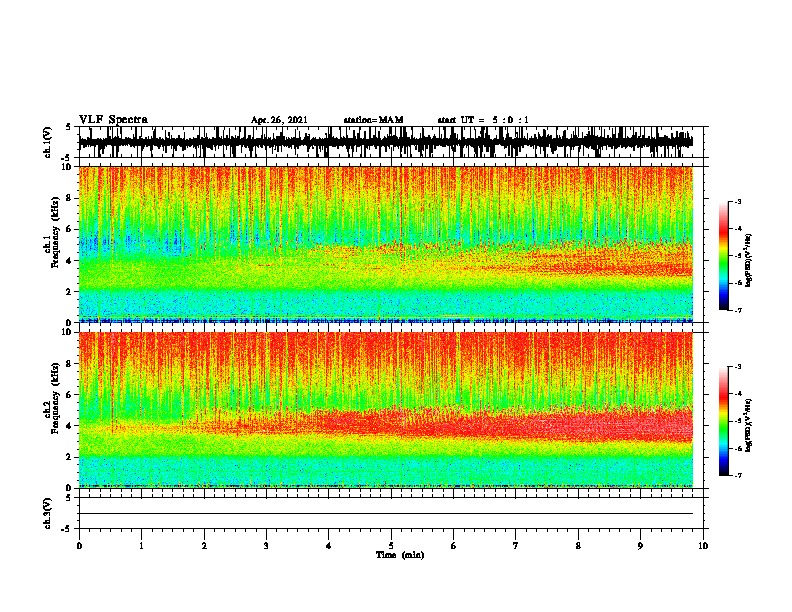Click the "7" tick on the time axis
This screenshot has width=792, height=612.
pos(516,546)
